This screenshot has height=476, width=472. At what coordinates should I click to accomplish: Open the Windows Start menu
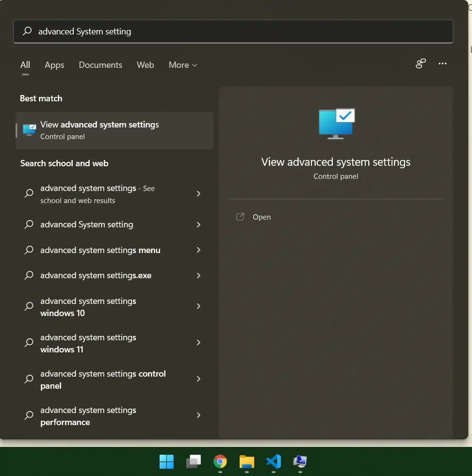click(x=166, y=461)
